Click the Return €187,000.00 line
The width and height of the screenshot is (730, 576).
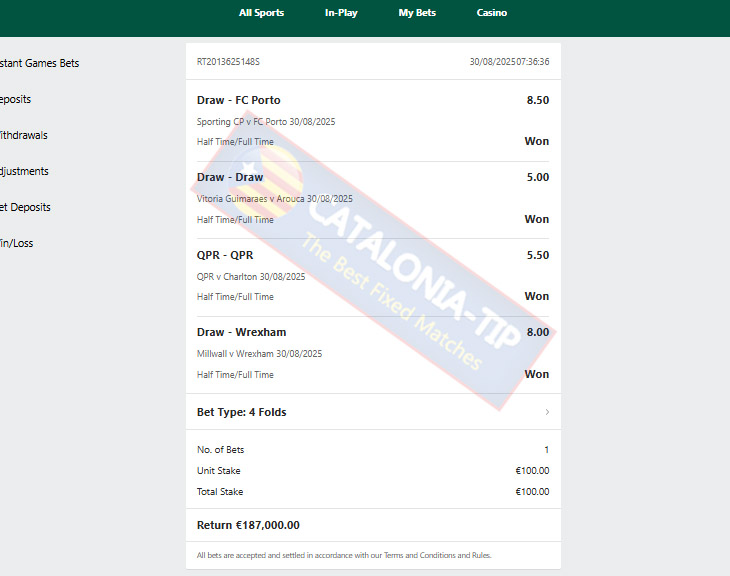(x=248, y=525)
